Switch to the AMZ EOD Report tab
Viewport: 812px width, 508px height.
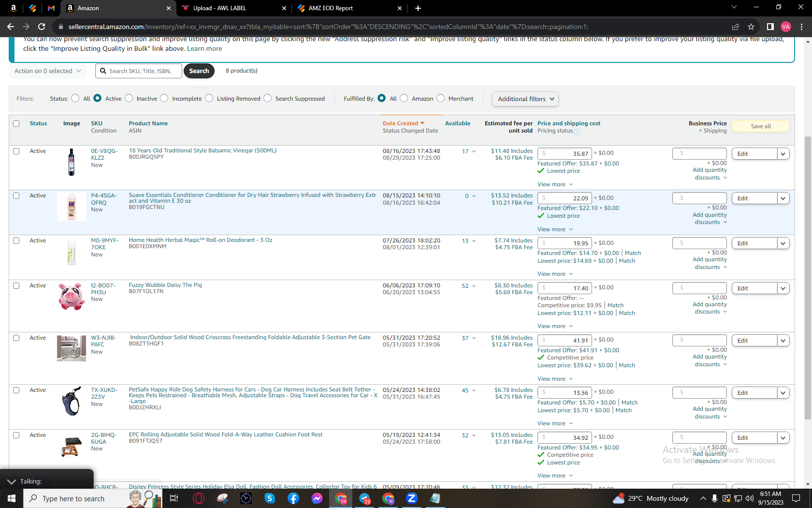tap(349, 8)
